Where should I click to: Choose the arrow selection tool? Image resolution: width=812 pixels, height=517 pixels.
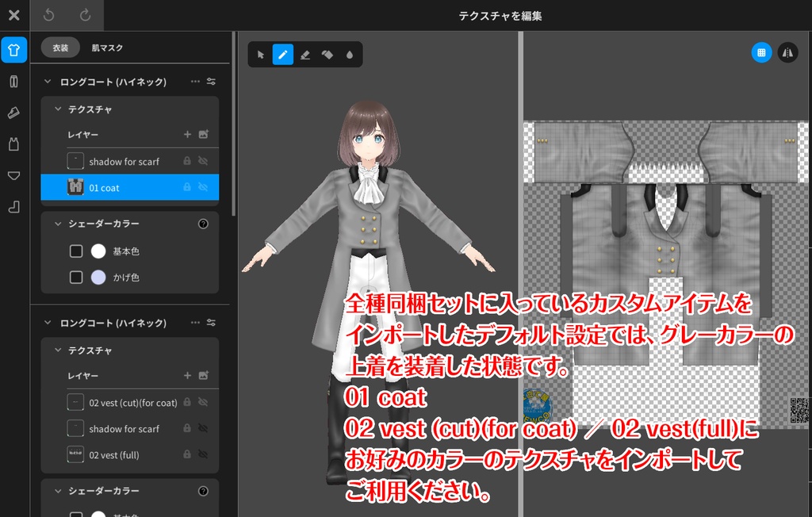click(x=259, y=54)
